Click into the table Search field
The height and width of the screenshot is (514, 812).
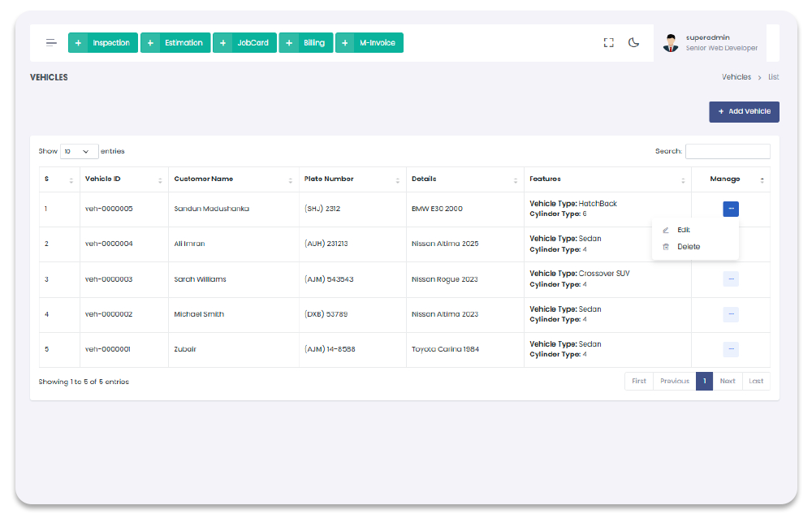[x=728, y=152]
